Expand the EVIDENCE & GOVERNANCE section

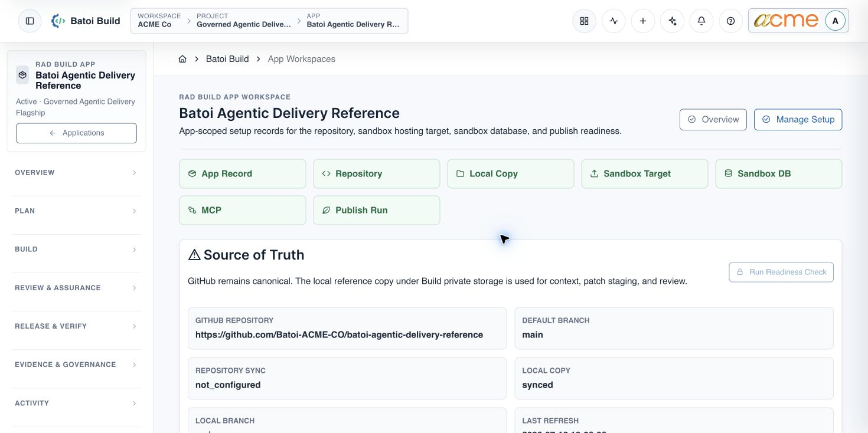pos(76,365)
